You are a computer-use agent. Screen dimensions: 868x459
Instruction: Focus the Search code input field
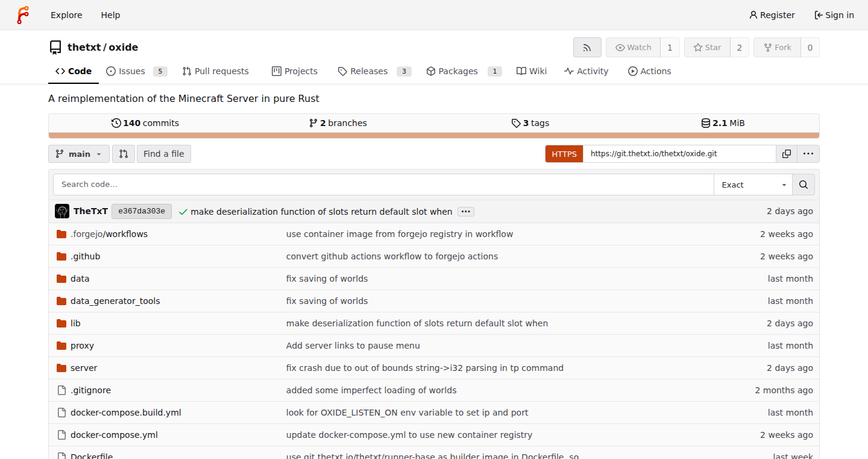tap(383, 185)
